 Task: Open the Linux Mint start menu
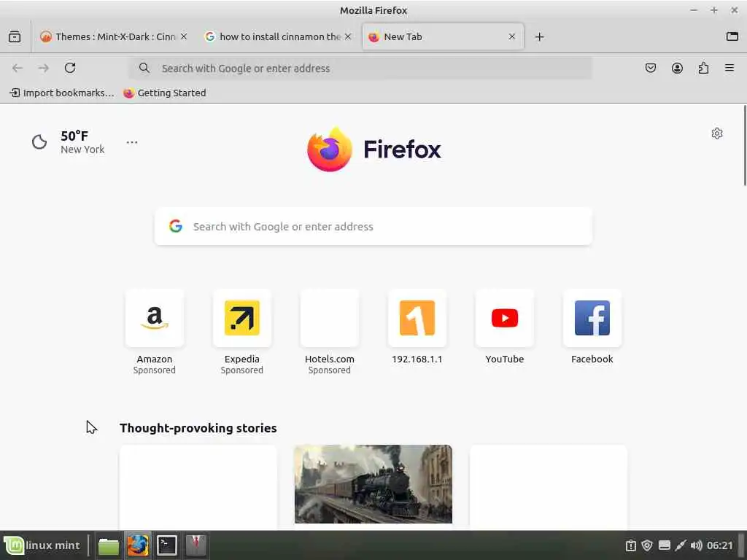pyautogui.click(x=43, y=545)
